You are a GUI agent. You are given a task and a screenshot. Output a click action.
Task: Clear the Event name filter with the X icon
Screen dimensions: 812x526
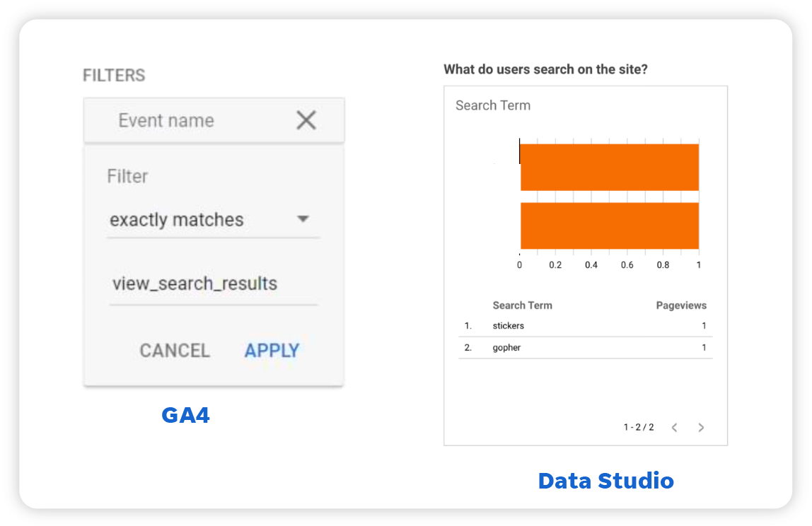[306, 120]
